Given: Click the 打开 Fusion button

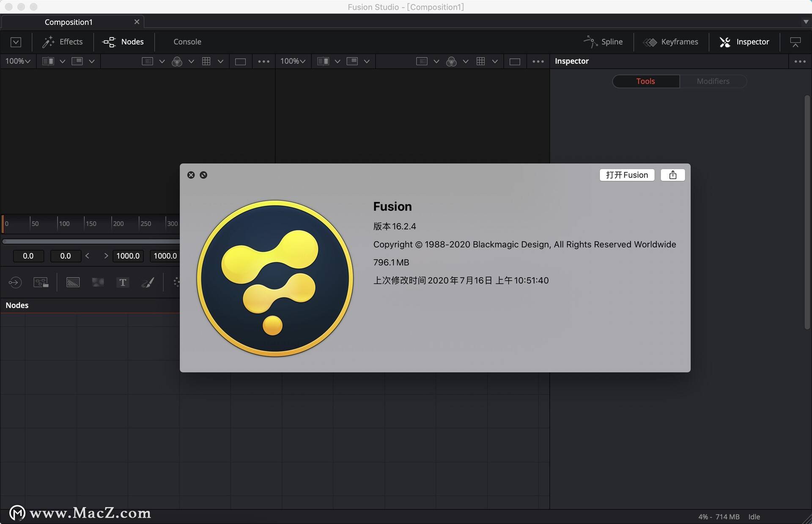Looking at the screenshot, I should 627,175.
